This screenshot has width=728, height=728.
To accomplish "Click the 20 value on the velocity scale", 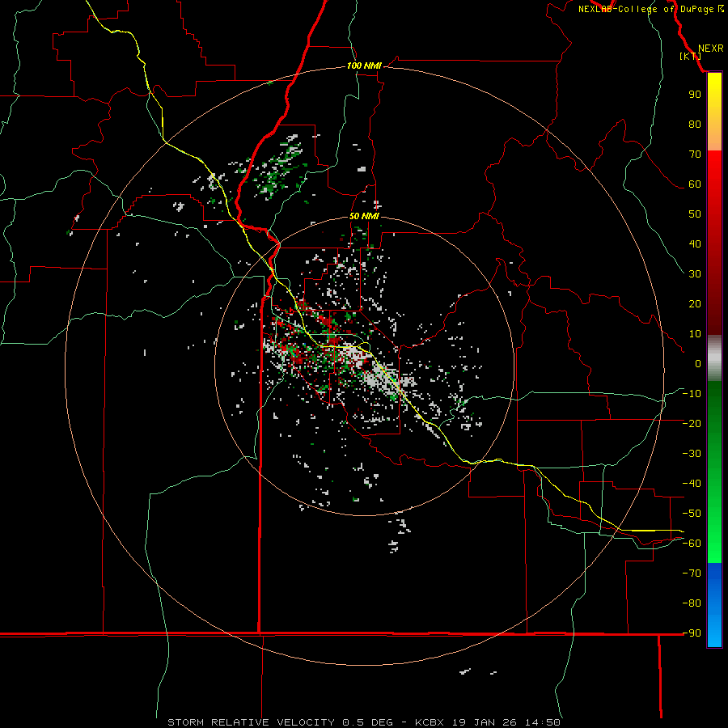I will [x=695, y=304].
